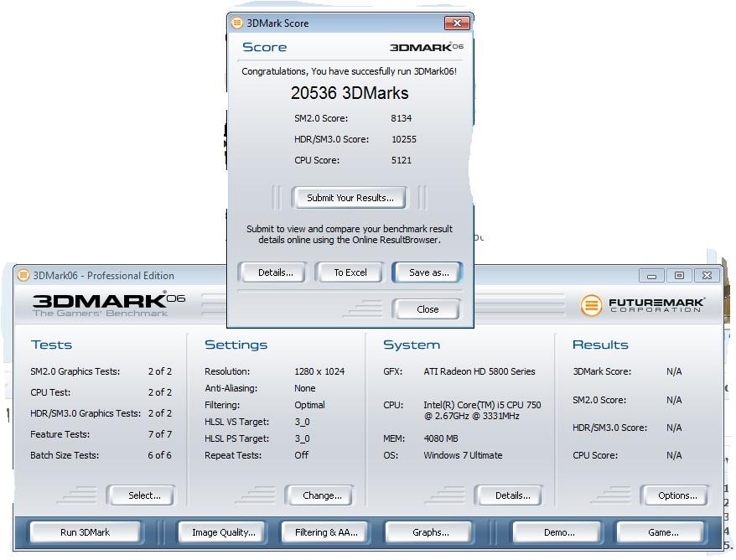The height and width of the screenshot is (560, 736).
Task: Click the 3DMark06 main window title icon
Action: pos(23,275)
